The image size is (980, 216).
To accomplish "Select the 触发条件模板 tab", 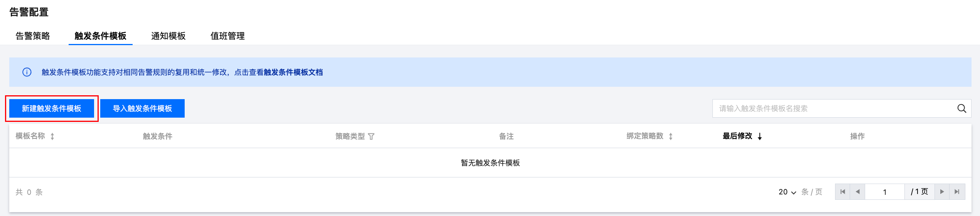I will [100, 36].
